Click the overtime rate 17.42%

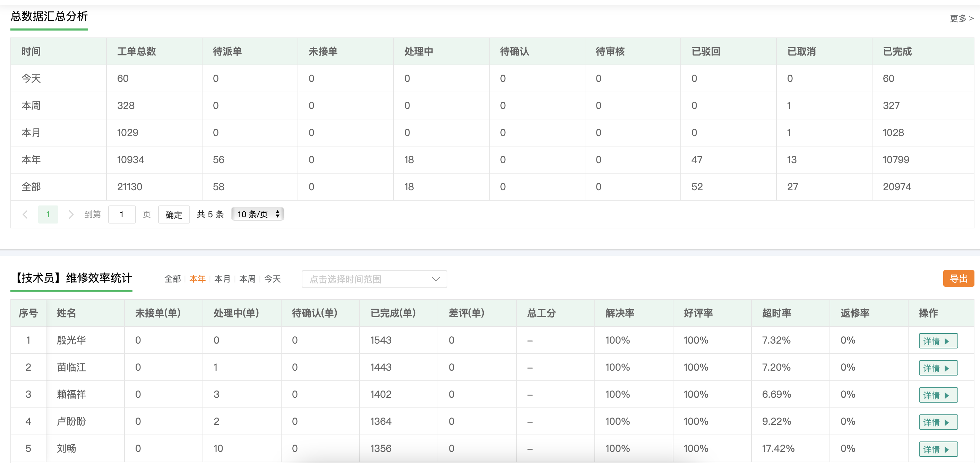779,448
